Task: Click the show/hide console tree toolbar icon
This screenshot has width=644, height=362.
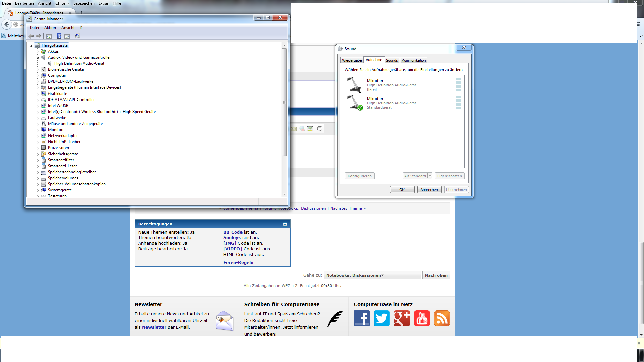Action: tap(49, 36)
